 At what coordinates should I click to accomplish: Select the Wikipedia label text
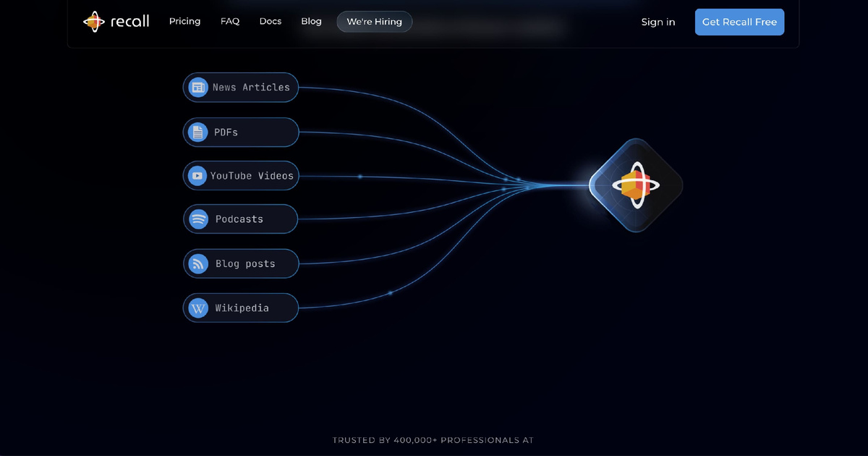(x=242, y=308)
